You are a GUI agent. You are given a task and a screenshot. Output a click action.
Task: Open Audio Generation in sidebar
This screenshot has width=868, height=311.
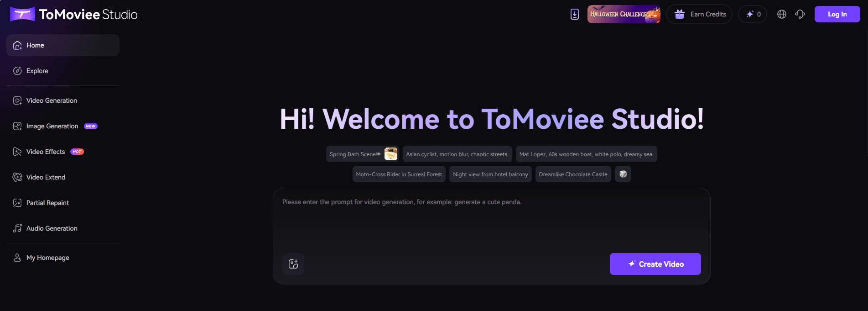(63, 228)
